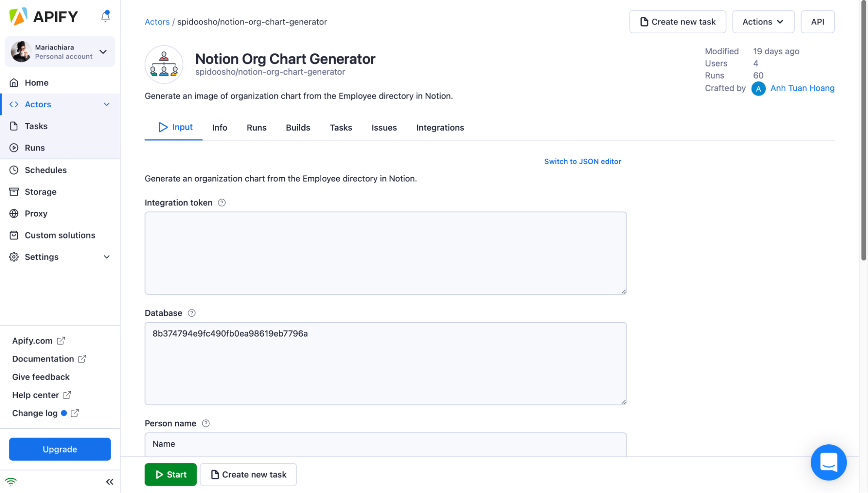Expand the Actions dropdown menu
The width and height of the screenshot is (868, 493).
coord(764,21)
